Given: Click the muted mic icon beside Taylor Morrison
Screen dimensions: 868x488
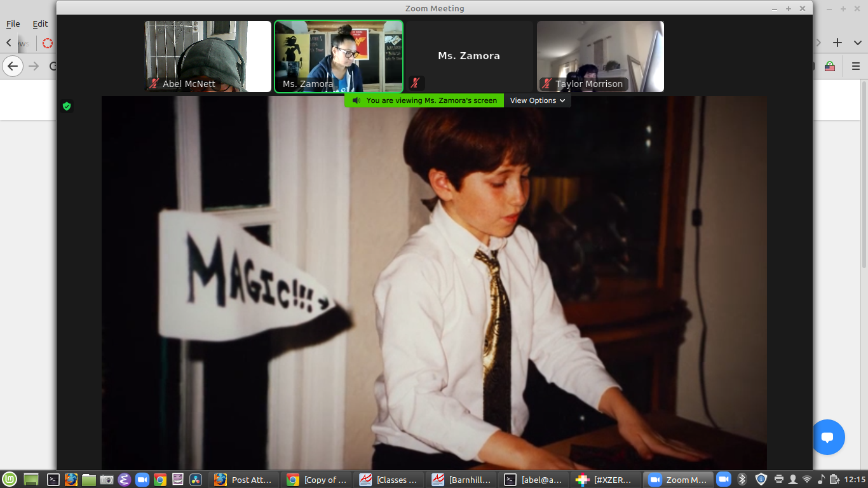Looking at the screenshot, I should [546, 84].
